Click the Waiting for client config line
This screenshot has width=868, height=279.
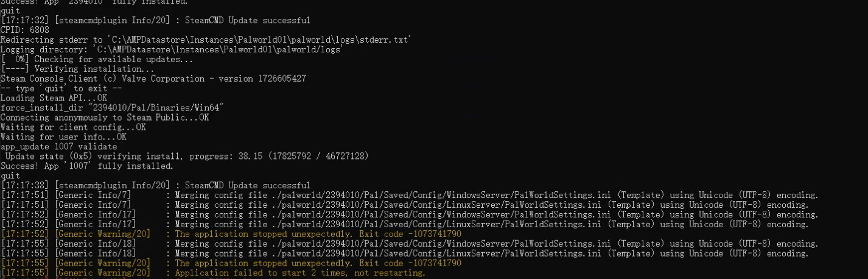tap(73, 127)
